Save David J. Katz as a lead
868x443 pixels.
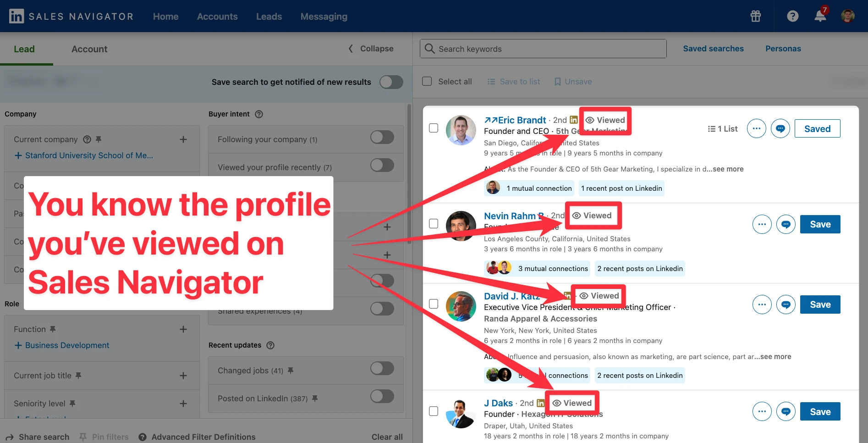point(820,305)
